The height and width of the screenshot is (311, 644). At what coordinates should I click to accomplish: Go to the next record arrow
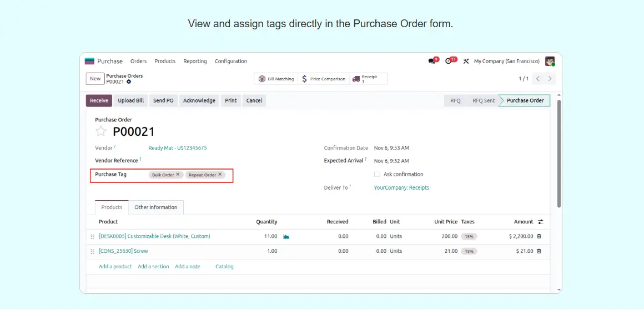point(550,79)
